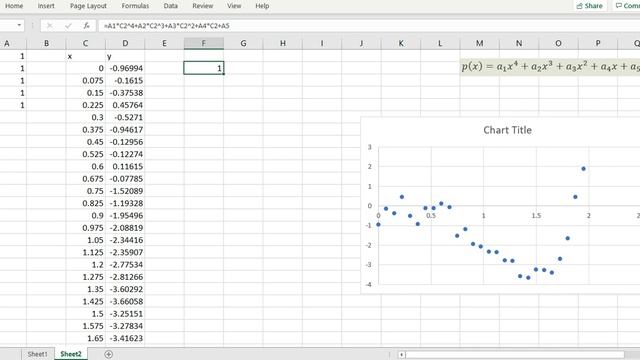
Task: Add a new sheet with plus icon
Action: pos(109,354)
